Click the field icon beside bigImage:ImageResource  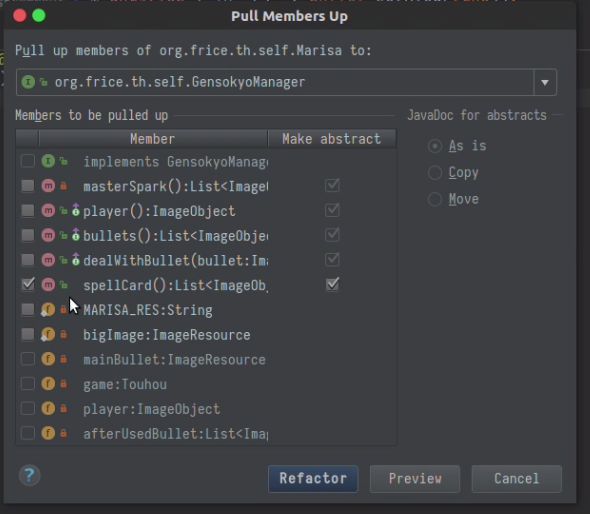tap(48, 335)
